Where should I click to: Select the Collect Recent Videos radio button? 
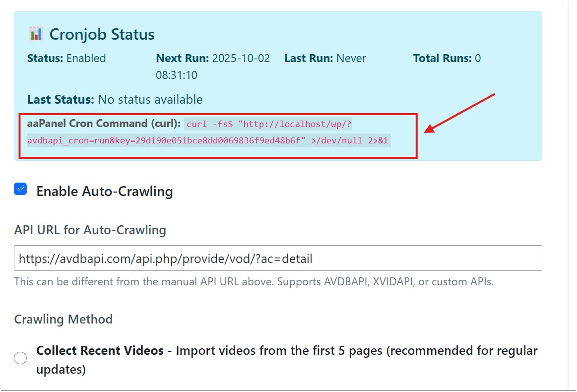pyautogui.click(x=20, y=358)
